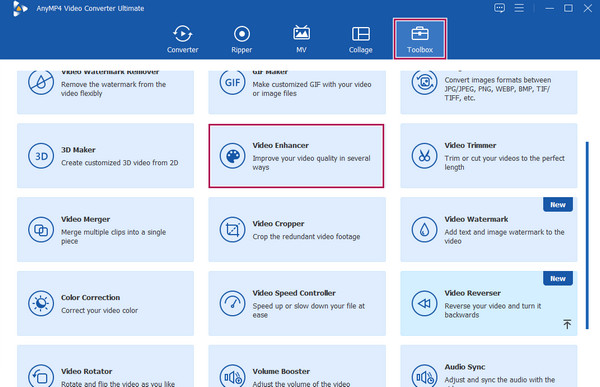Viewport: 600px width, 387px height.
Task: Open the Video Rotator title
Action: (x=86, y=371)
